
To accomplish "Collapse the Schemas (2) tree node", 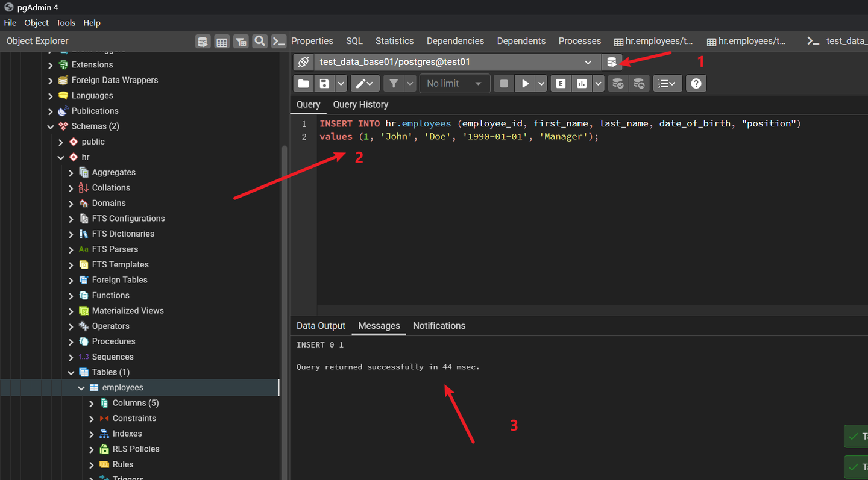I will [51, 126].
